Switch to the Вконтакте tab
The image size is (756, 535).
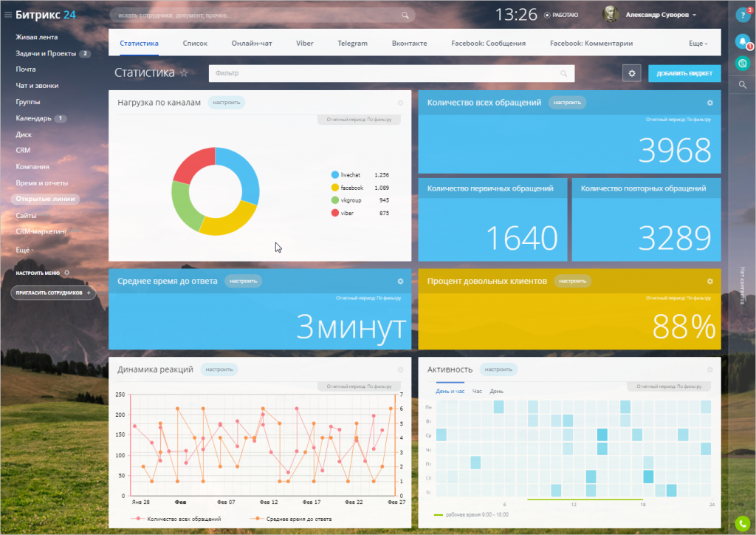coord(409,43)
